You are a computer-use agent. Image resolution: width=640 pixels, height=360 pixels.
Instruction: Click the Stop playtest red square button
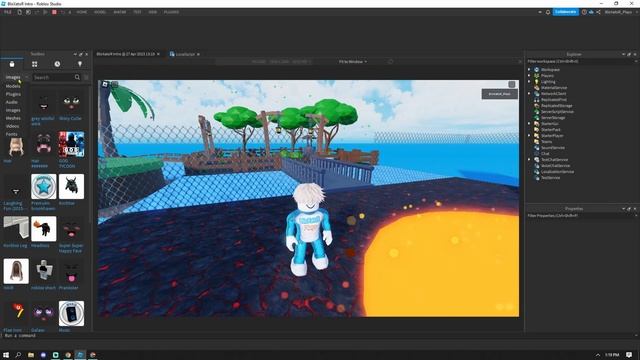pos(54,12)
